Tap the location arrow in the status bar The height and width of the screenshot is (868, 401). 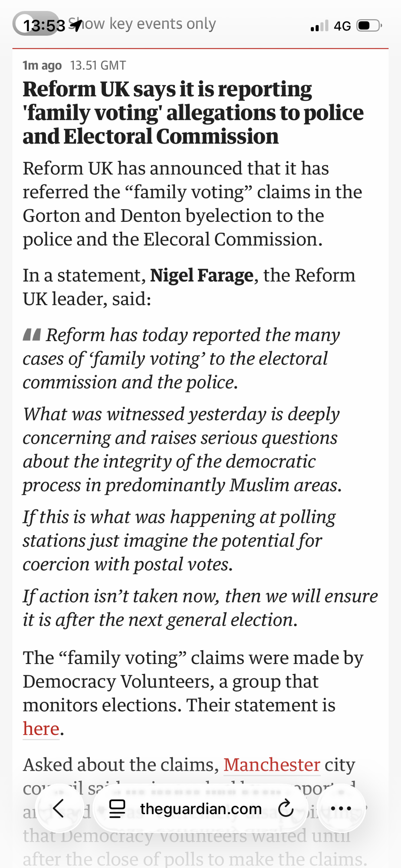click(76, 25)
